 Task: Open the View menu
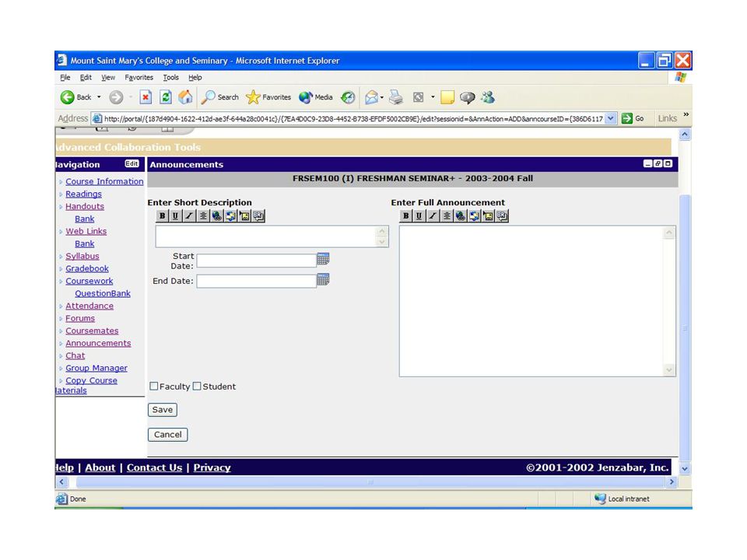[108, 78]
